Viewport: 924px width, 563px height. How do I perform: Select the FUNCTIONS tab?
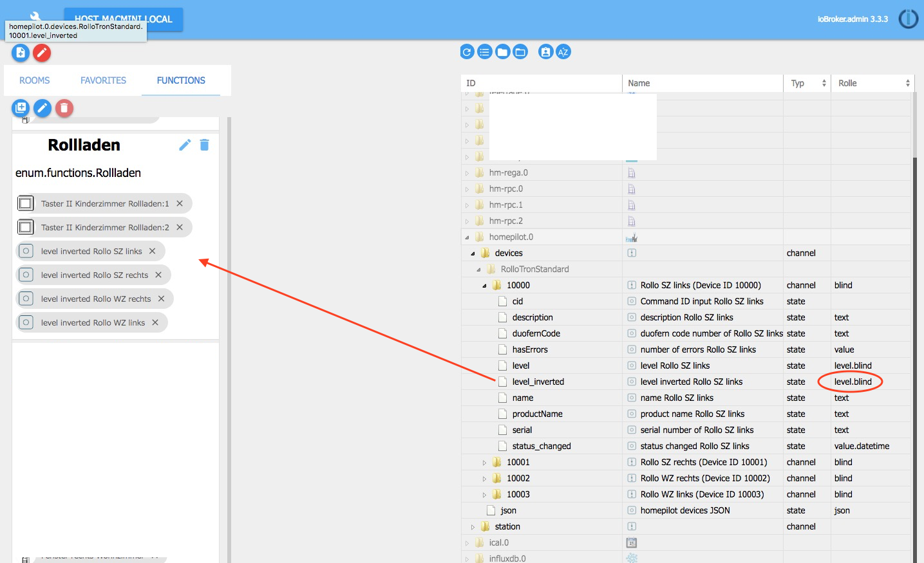point(181,80)
